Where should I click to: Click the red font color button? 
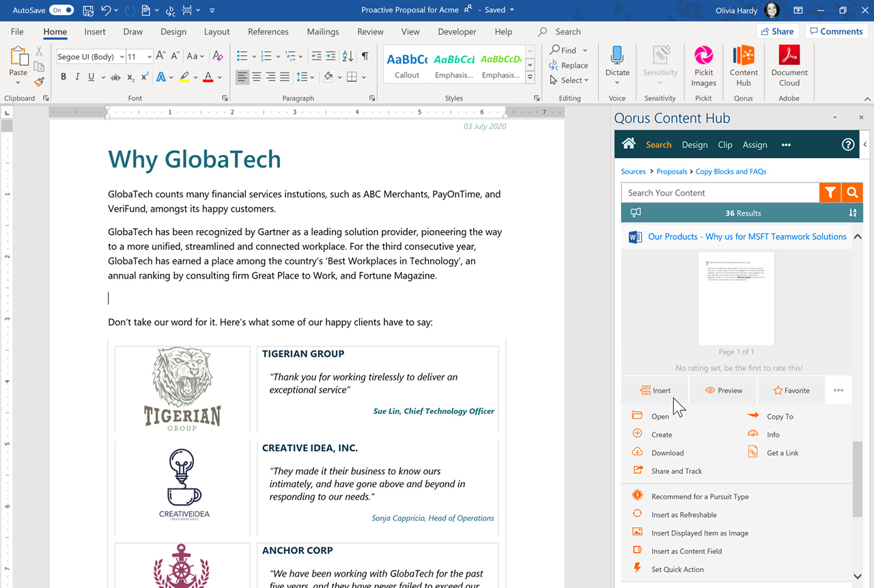tap(208, 77)
